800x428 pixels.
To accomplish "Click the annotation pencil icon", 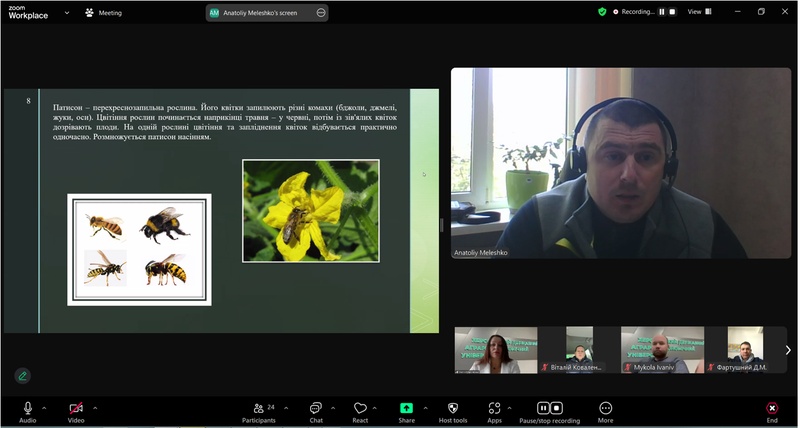I will click(x=22, y=376).
